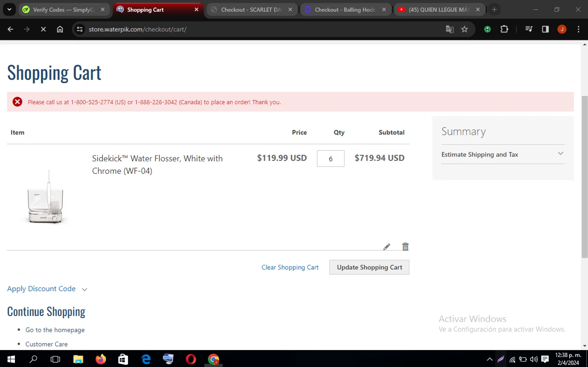Launch Firefox from the taskbar

[x=101, y=359]
